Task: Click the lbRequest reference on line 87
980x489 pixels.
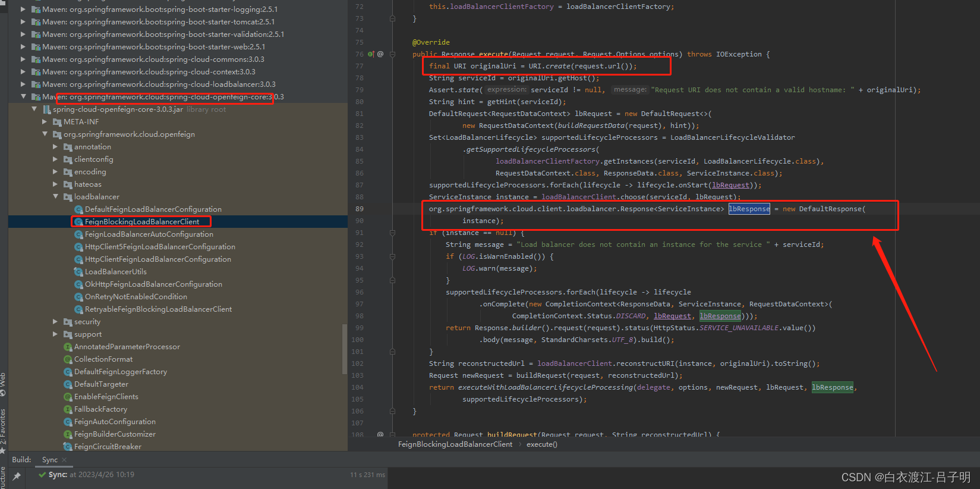Action: [731, 185]
